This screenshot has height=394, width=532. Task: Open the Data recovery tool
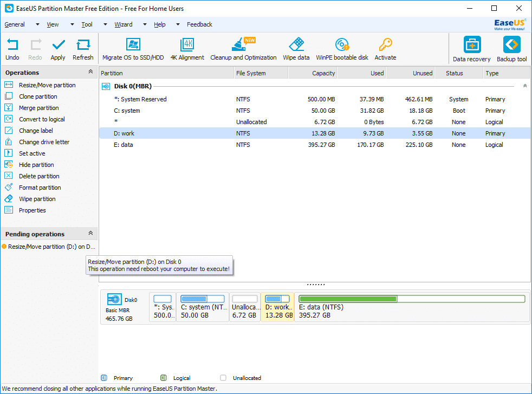pyautogui.click(x=472, y=44)
